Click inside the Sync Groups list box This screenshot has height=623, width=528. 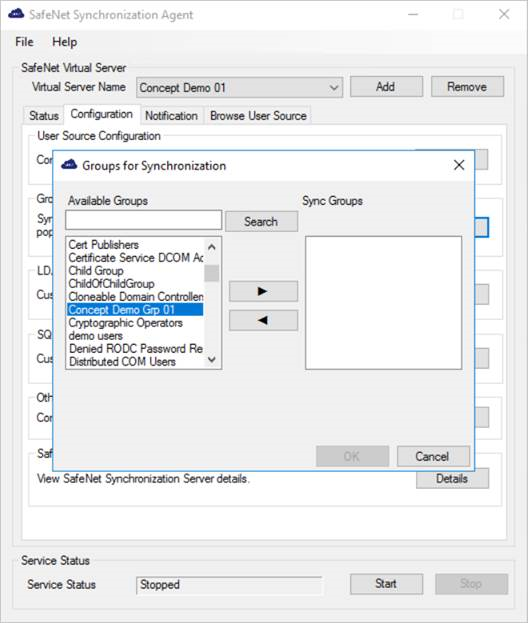click(383, 303)
